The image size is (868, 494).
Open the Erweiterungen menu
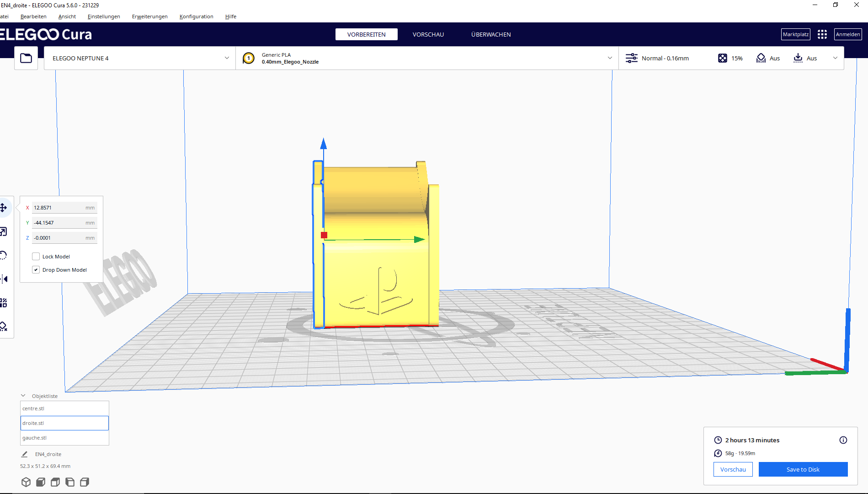pyautogui.click(x=150, y=16)
